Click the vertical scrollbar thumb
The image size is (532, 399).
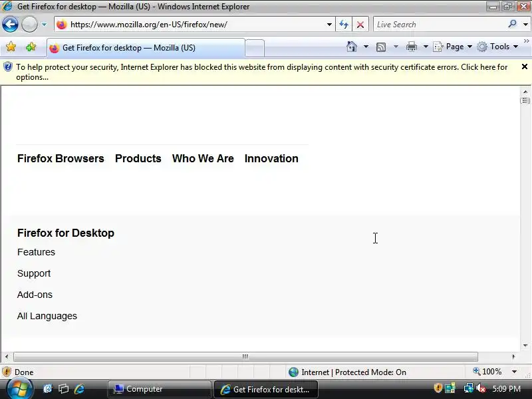tap(525, 101)
